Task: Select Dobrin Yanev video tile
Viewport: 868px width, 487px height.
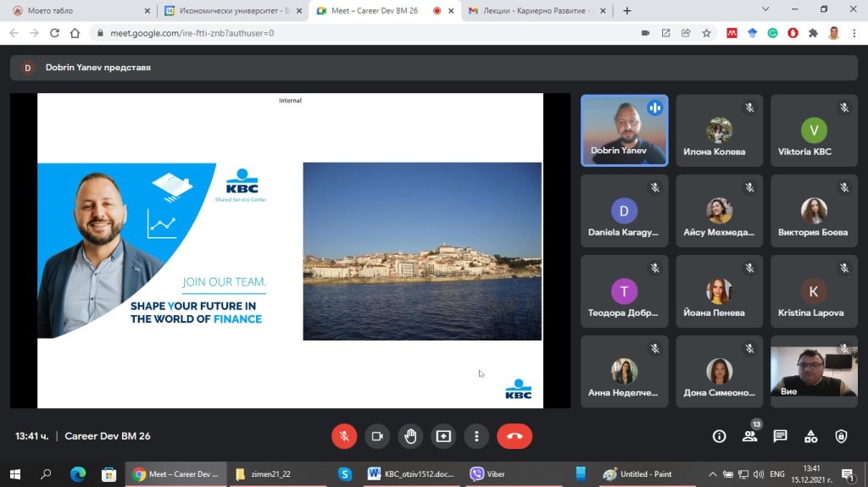Action: coord(625,130)
